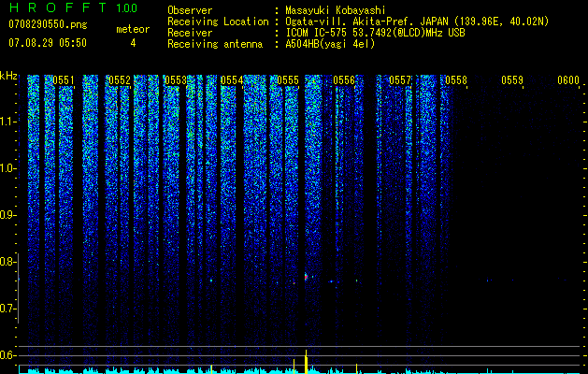Click the date stamp 07.08.29 05:50
588x374 pixels.
48,43
